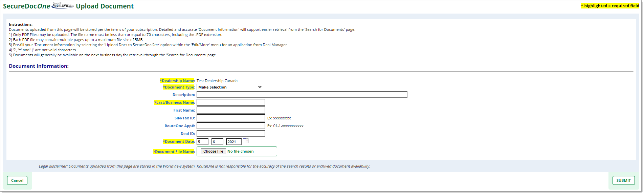Click the Document Date month field
The width and height of the screenshot is (644, 194).
(202, 142)
